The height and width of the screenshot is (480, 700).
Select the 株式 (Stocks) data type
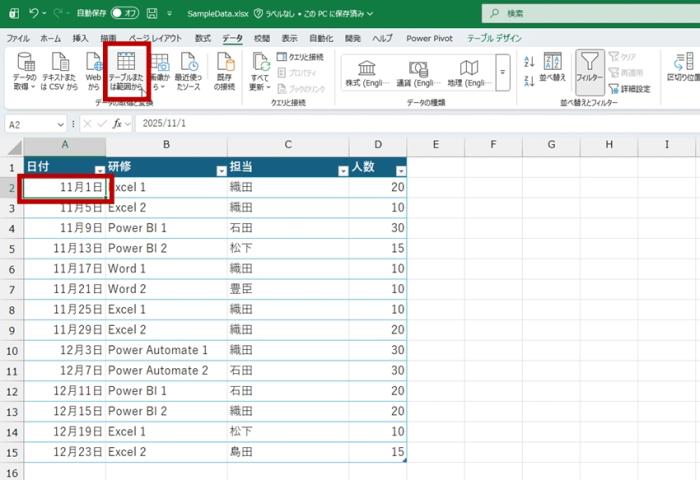click(371, 71)
